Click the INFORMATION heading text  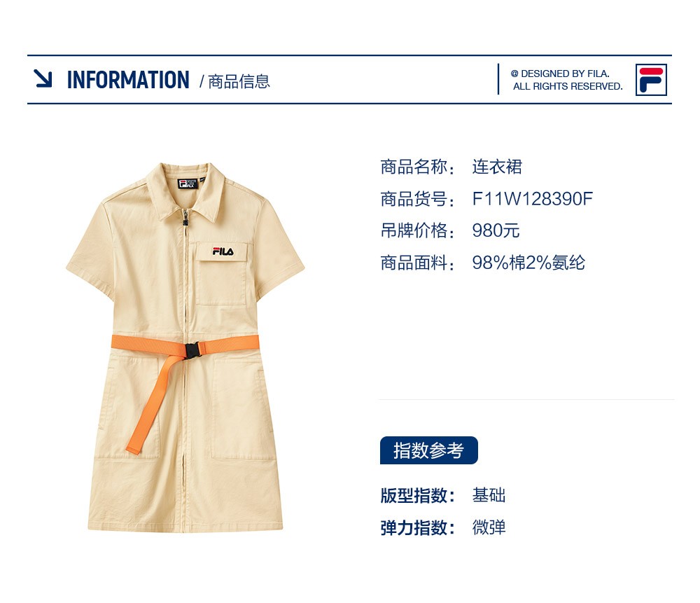(128, 80)
